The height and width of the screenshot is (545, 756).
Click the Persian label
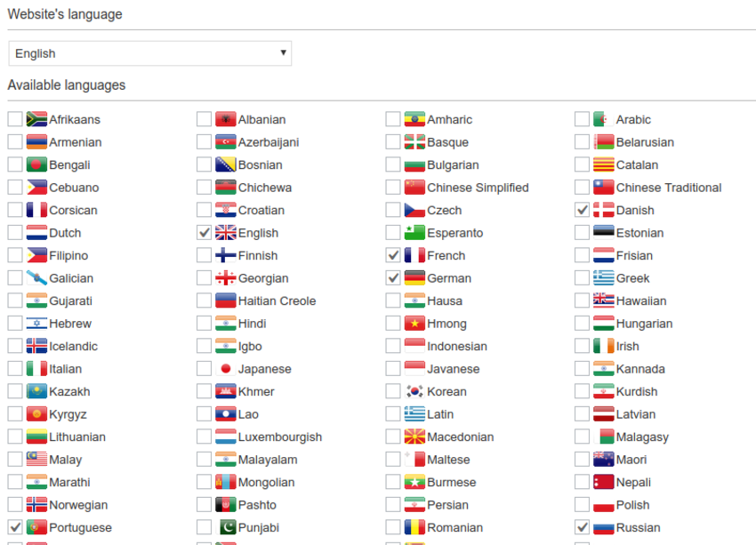pos(447,505)
